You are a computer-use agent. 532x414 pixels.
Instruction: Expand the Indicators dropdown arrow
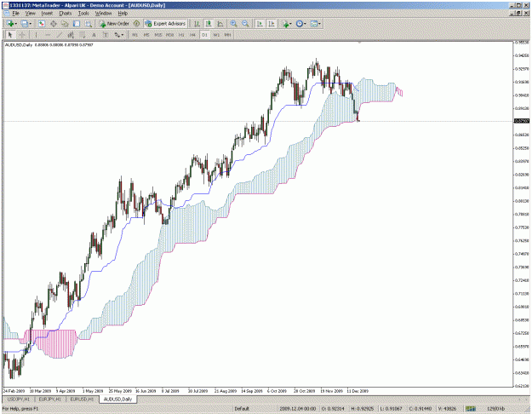click(x=291, y=24)
